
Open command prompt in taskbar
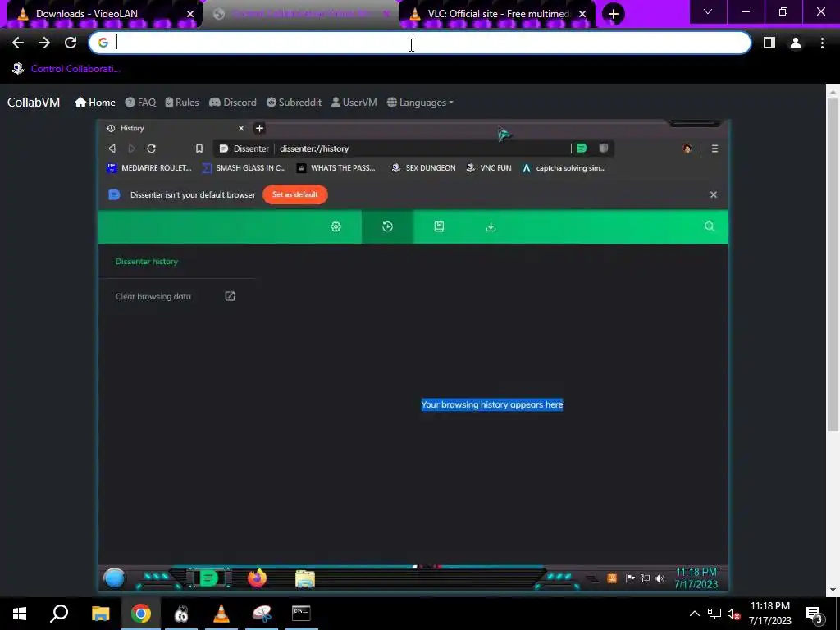[301, 614]
